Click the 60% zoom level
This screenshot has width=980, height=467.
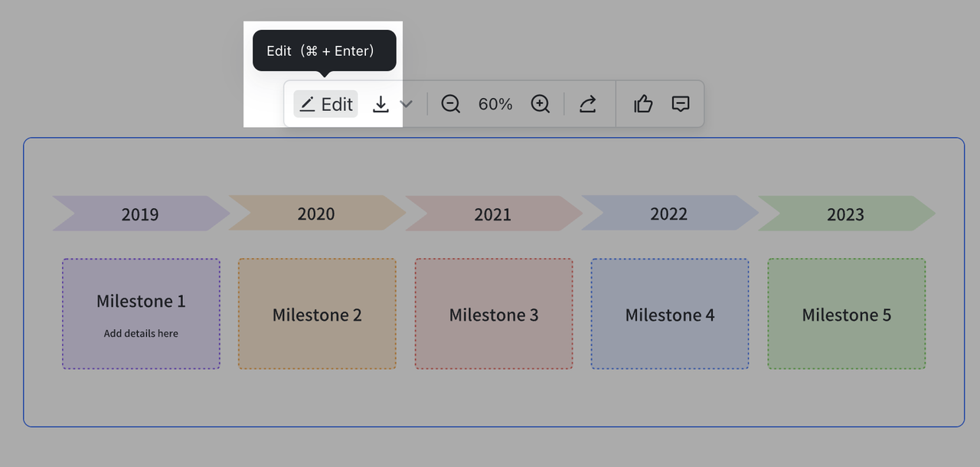tap(495, 104)
